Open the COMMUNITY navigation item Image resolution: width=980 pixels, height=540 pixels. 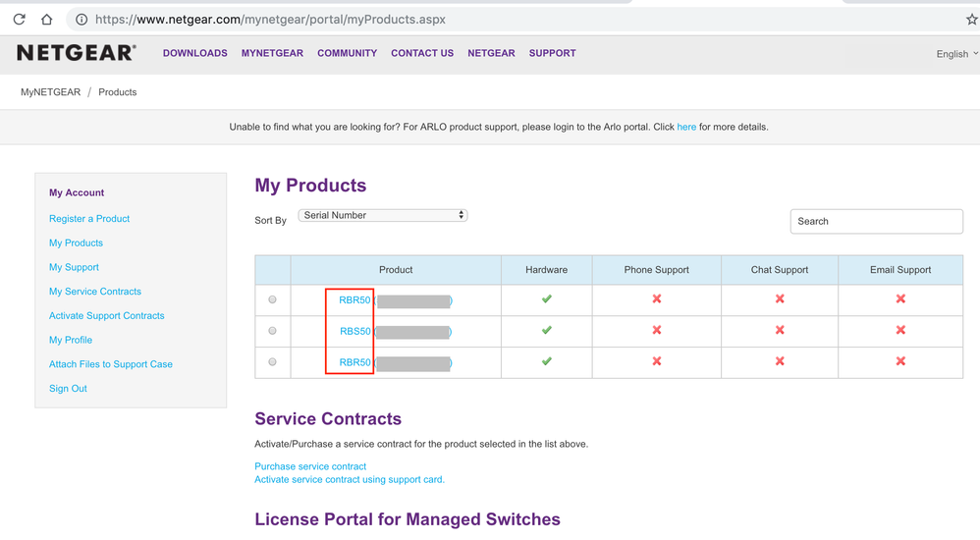click(x=347, y=53)
